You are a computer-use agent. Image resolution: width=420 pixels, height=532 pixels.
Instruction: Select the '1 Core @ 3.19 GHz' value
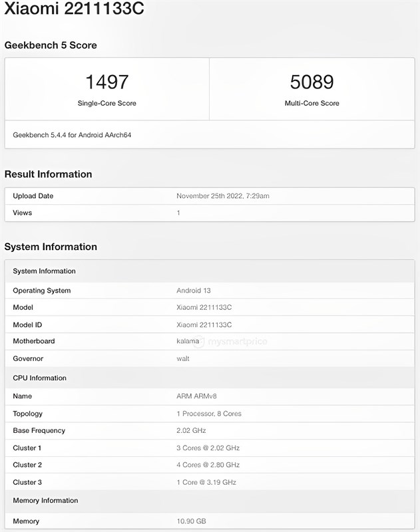coord(206,482)
